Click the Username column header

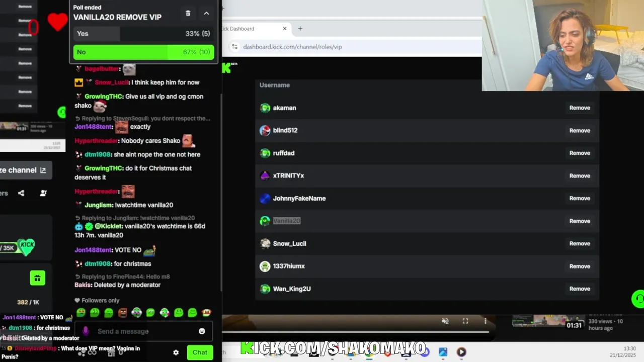[275, 85]
